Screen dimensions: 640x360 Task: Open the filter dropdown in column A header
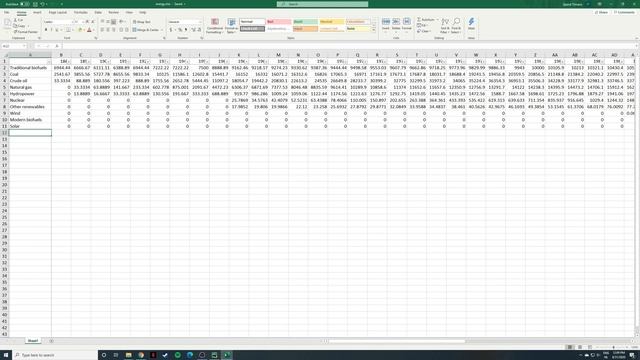pos(49,62)
